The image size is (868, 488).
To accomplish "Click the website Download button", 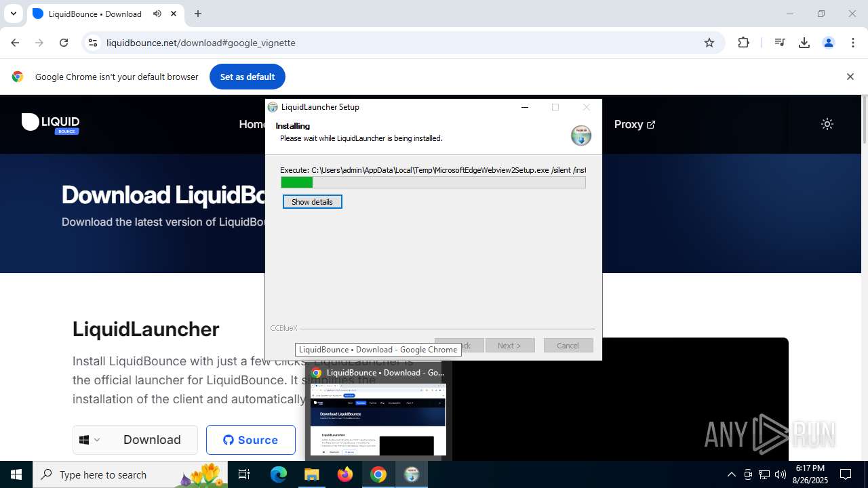I will coord(152,440).
